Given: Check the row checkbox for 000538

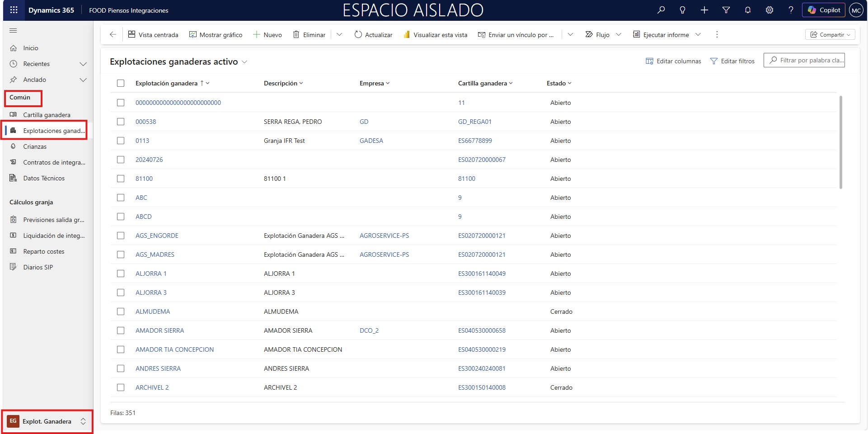Looking at the screenshot, I should click(121, 122).
